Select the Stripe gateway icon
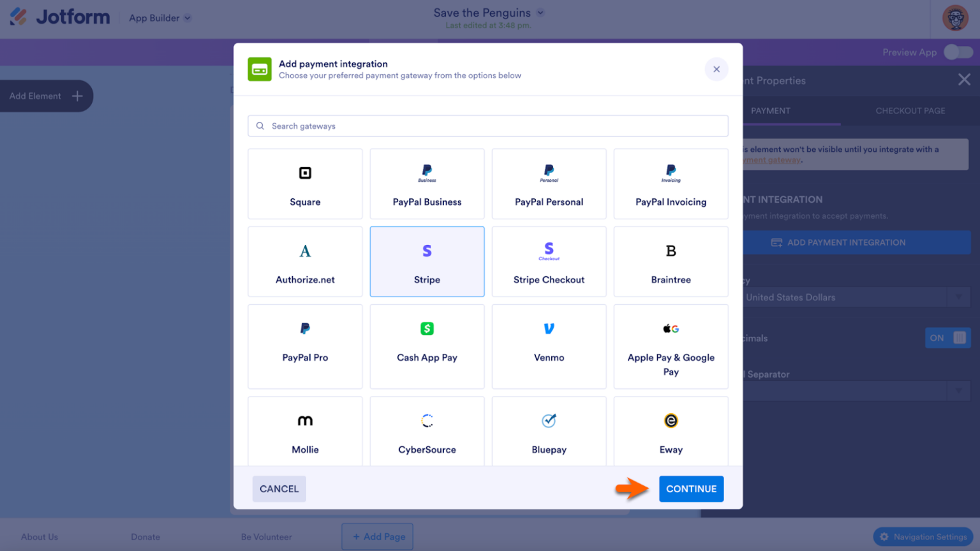 427,251
